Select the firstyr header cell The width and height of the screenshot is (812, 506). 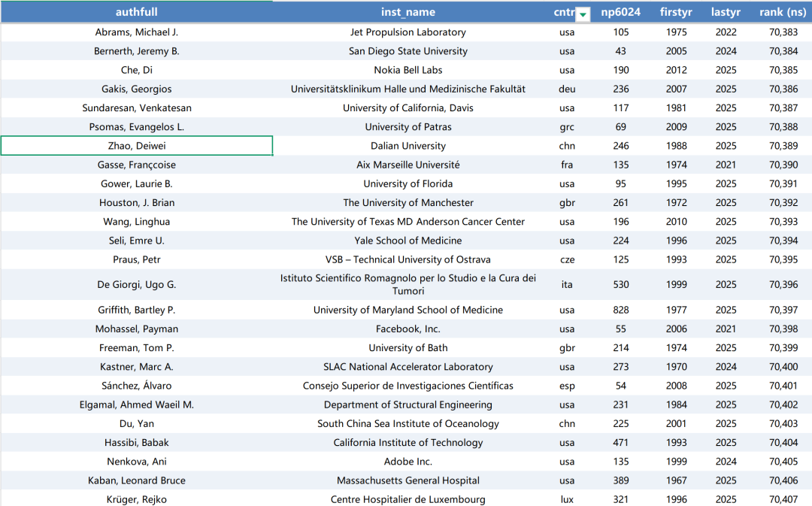(676, 12)
